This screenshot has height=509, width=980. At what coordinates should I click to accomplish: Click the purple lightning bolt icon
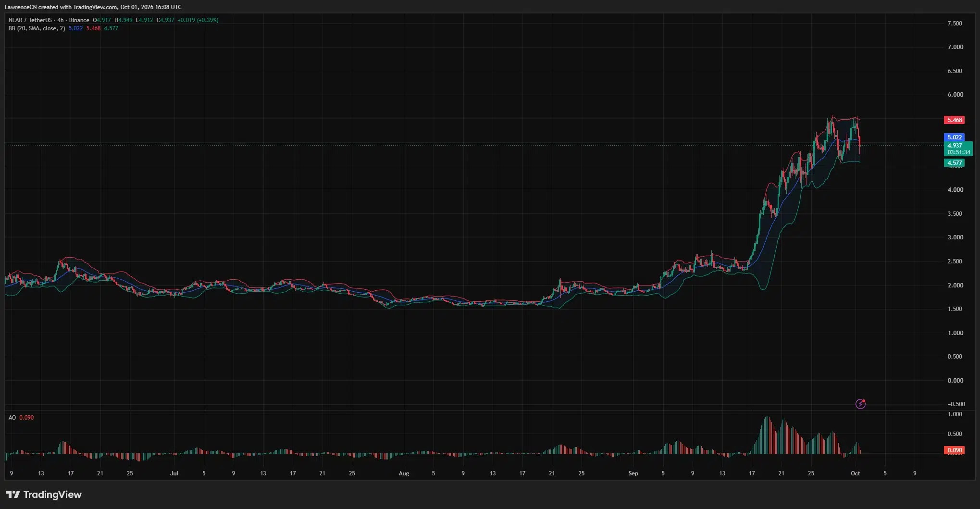pyautogui.click(x=860, y=404)
